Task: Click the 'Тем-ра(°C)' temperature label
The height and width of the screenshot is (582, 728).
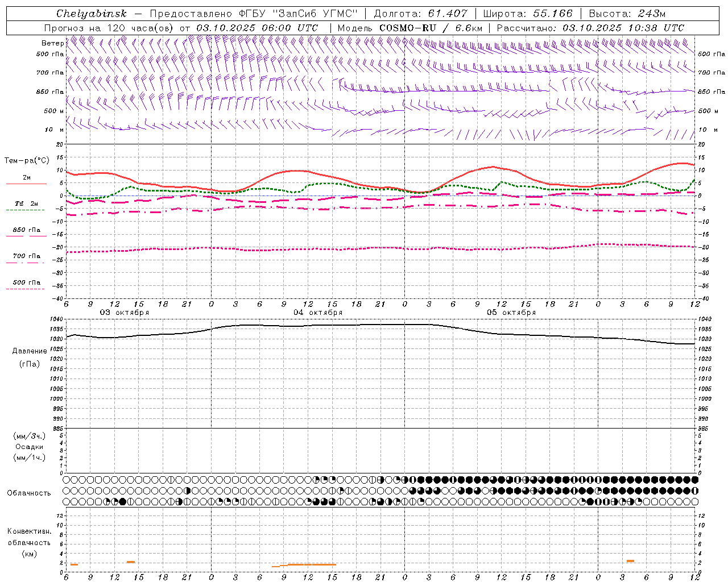Action: [x=27, y=161]
